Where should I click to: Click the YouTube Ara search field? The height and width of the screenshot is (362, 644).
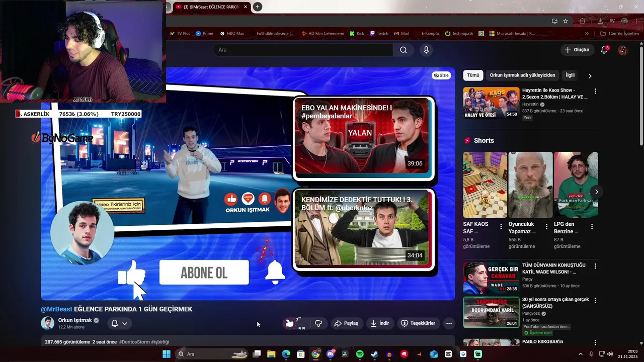(x=303, y=50)
